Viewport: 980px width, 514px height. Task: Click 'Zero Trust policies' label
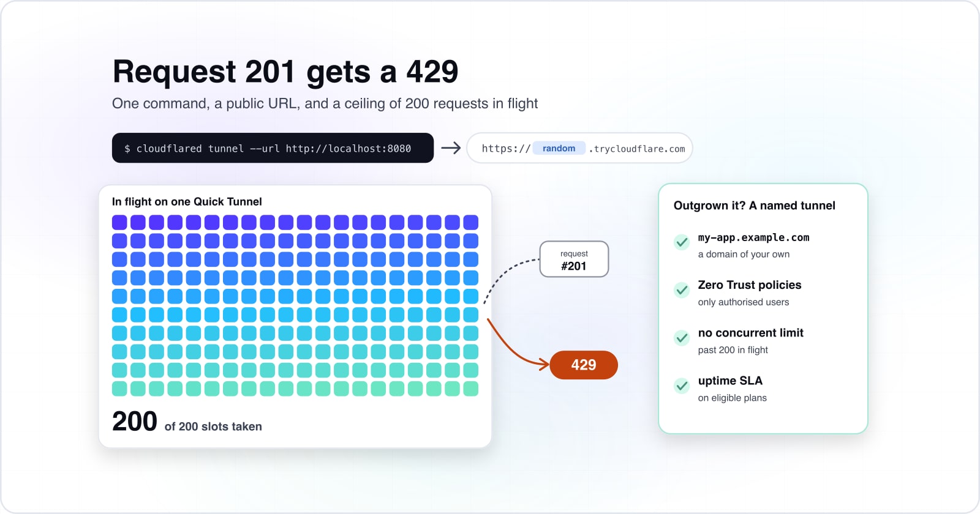(750, 285)
